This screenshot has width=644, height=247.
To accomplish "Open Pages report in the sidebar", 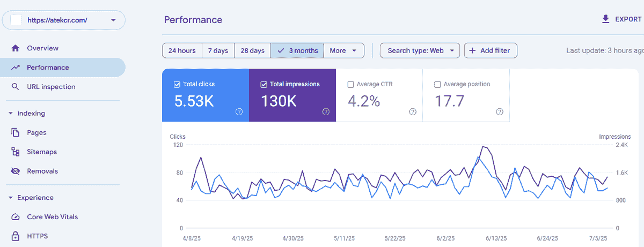I will 63,133.
